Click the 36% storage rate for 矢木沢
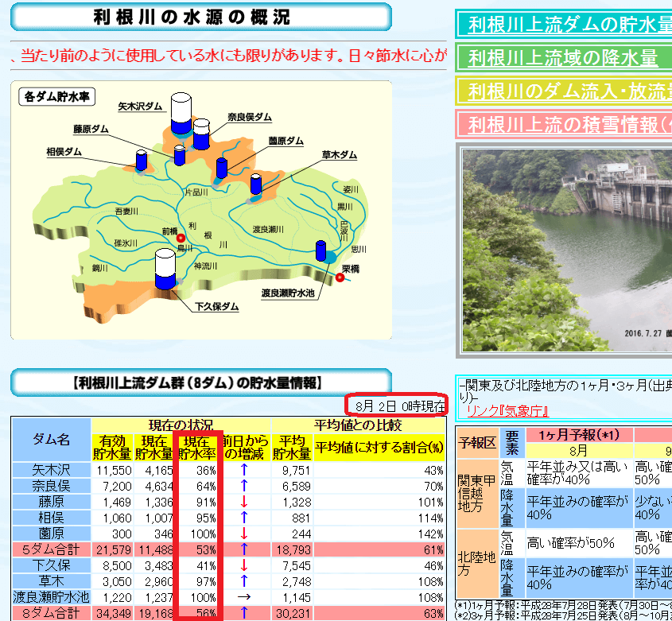 pos(206,470)
